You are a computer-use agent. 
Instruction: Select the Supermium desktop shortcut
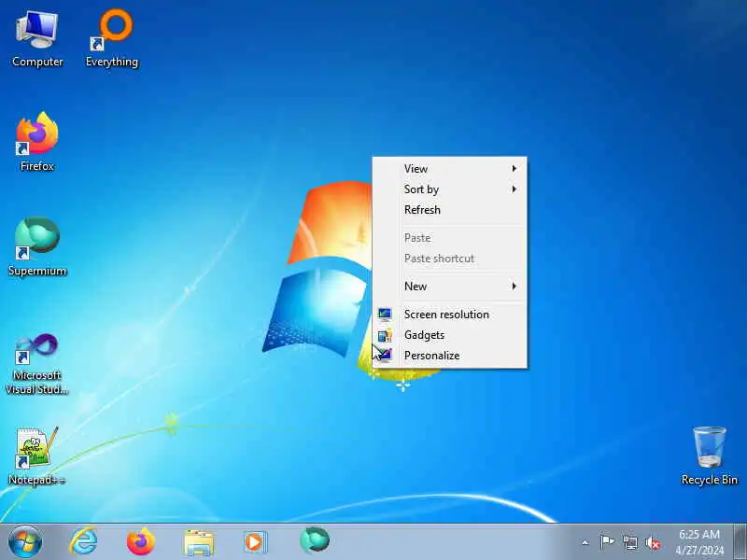pos(37,246)
